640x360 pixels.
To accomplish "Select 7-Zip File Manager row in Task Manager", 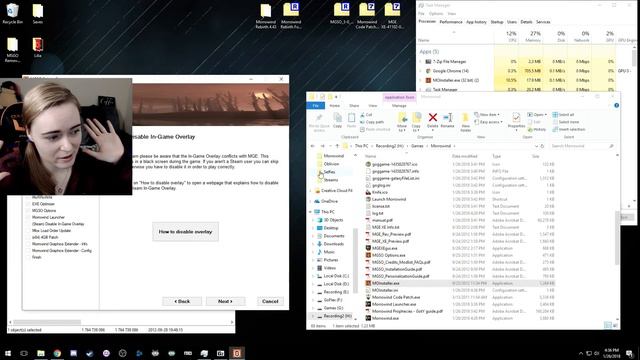I will [449, 61].
